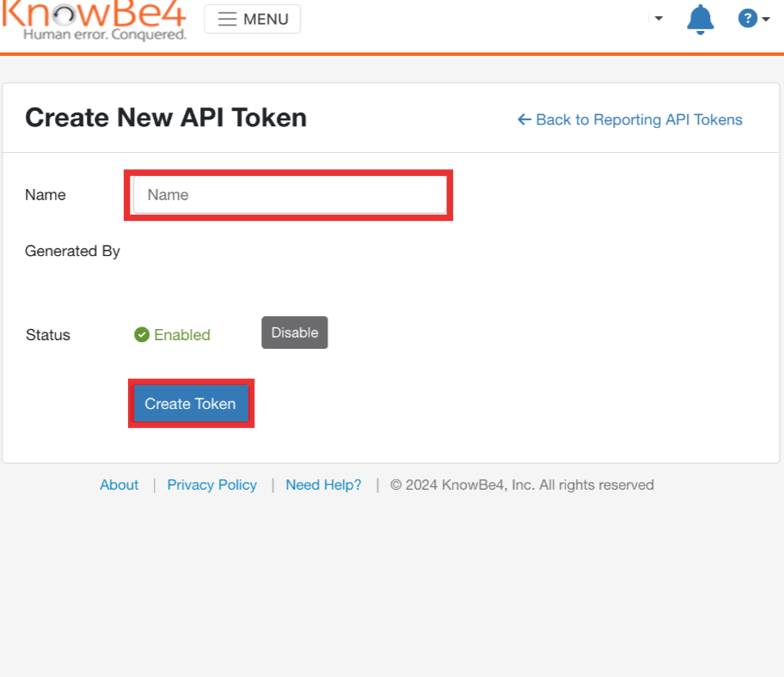Click the Name input field
Screen dimensions: 784x677
pos(288,195)
